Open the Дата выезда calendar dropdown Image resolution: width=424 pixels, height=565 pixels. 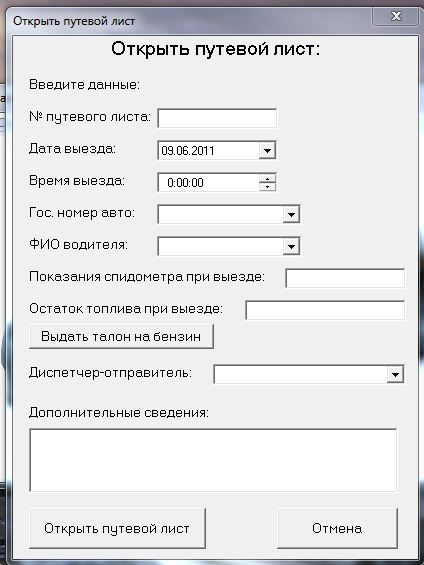(267, 150)
